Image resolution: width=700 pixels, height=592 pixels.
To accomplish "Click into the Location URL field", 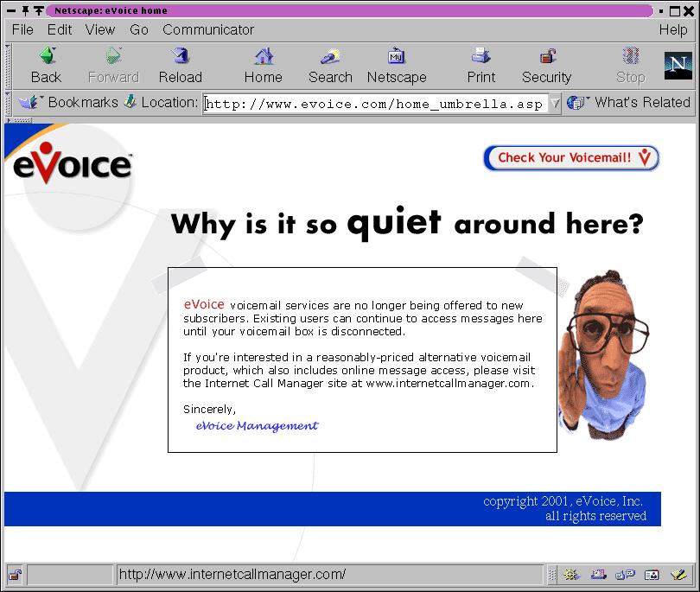I will pos(375,104).
